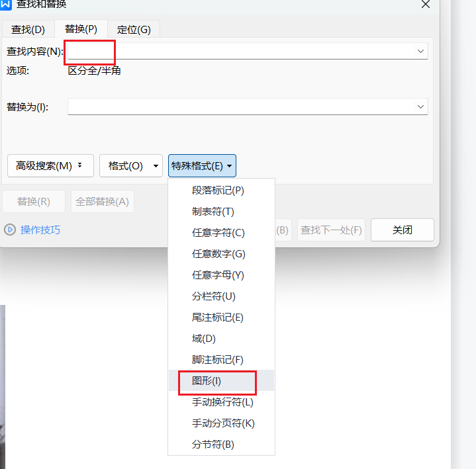The width and height of the screenshot is (476, 469).
Task: Click the play icon beside 操作技巧
Action: [x=10, y=230]
